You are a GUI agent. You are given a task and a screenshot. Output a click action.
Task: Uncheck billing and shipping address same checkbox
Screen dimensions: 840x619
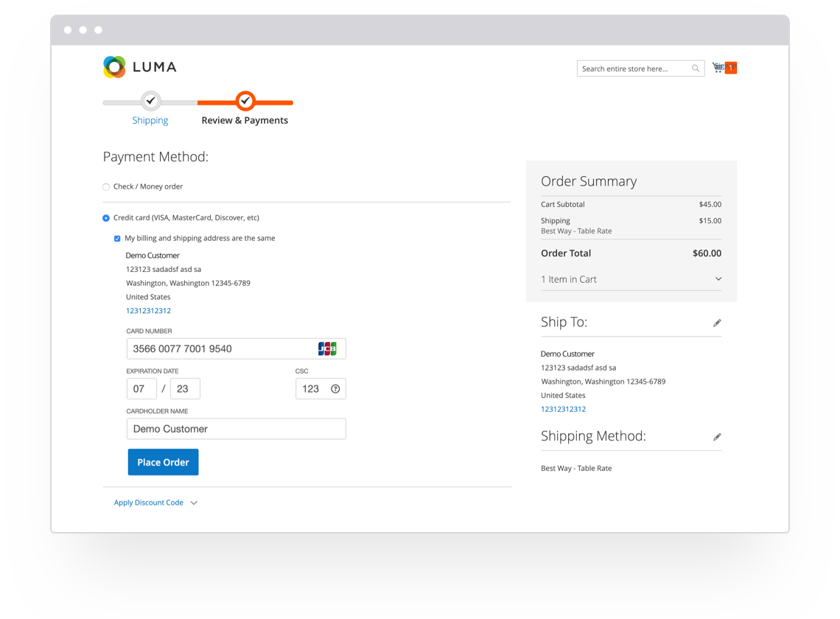click(117, 238)
